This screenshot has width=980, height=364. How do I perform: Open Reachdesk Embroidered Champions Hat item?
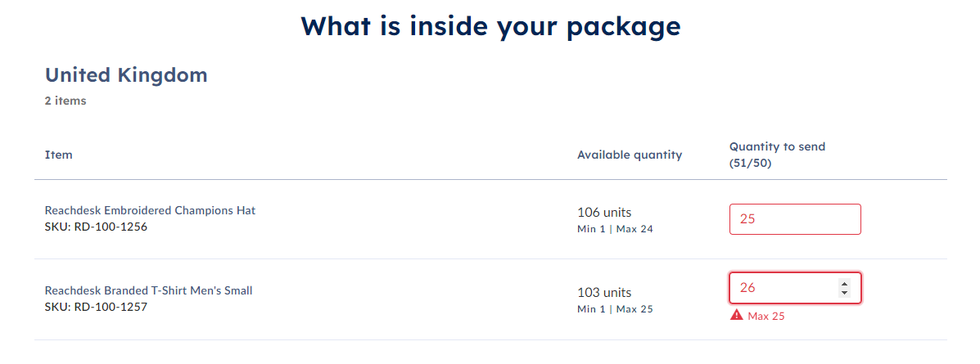click(150, 210)
